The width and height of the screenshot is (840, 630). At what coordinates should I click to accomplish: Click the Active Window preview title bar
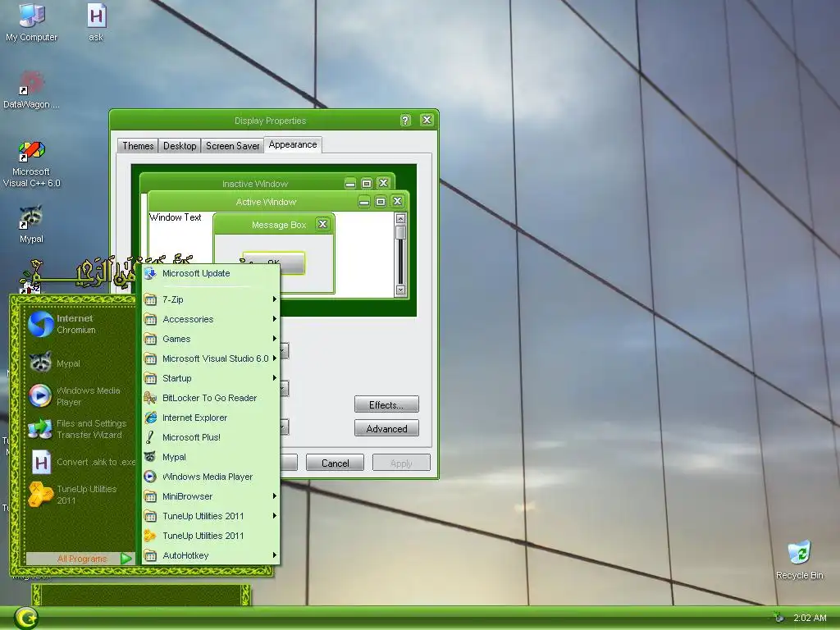(266, 202)
